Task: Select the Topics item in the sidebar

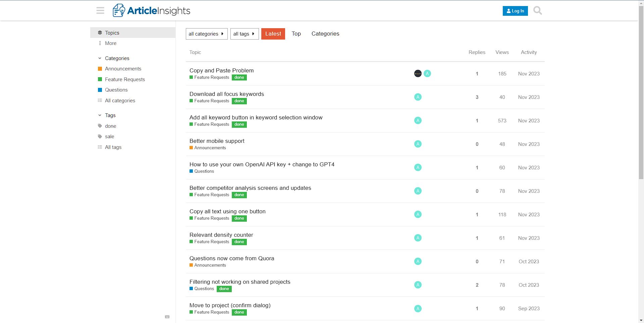Action: point(112,33)
